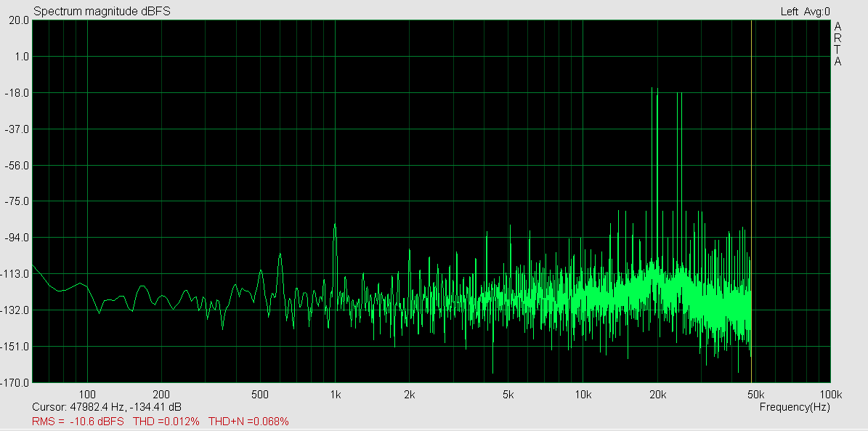This screenshot has width=868, height=431.
Task: Click the -94.0 y-axis label
Action: coord(17,238)
